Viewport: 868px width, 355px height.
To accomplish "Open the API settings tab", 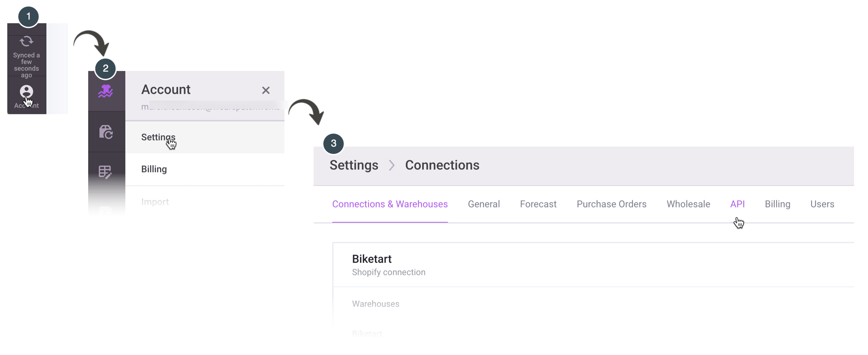I will tap(737, 204).
